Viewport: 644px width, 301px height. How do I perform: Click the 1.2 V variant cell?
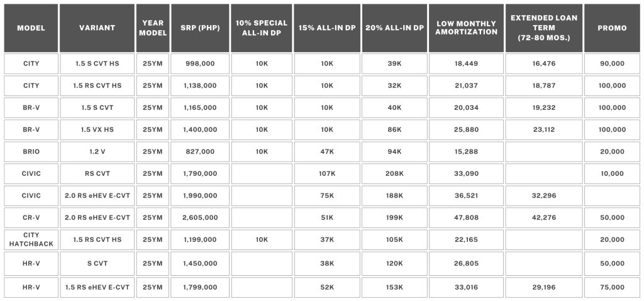tap(96, 151)
